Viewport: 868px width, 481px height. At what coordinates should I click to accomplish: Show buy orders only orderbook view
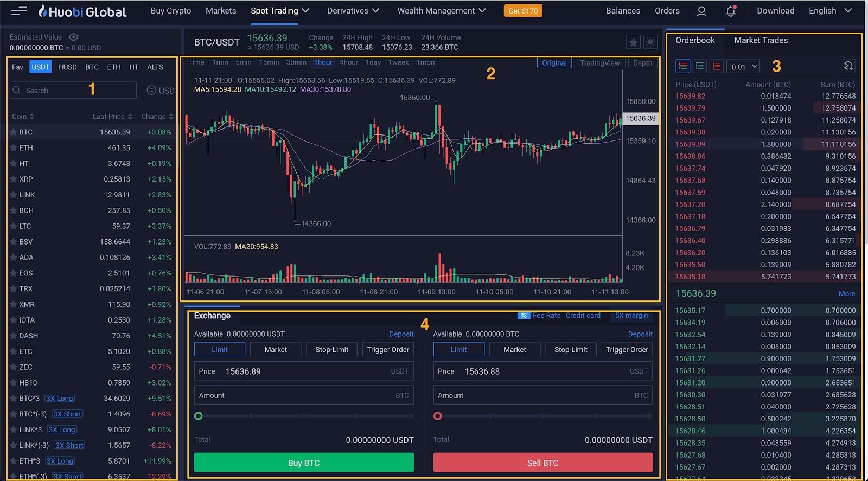coord(700,66)
